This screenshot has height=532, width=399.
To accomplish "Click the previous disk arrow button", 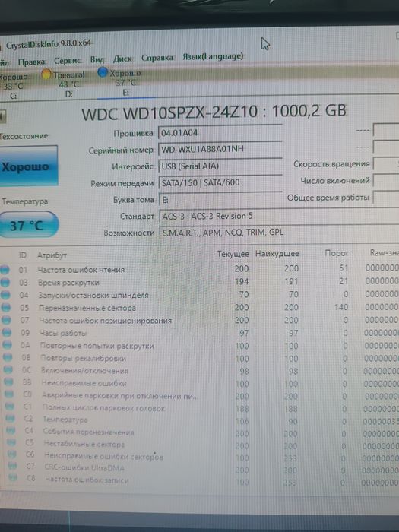I will (3, 116).
